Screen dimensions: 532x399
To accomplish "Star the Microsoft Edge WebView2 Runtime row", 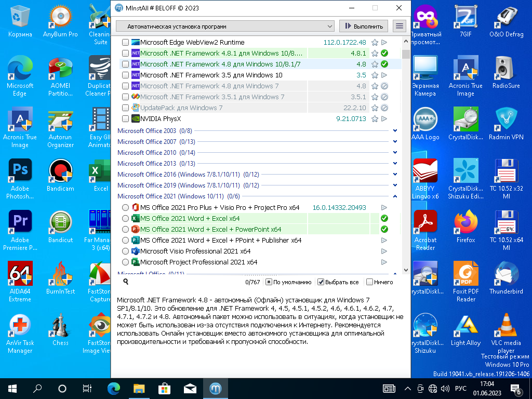I will [375, 43].
